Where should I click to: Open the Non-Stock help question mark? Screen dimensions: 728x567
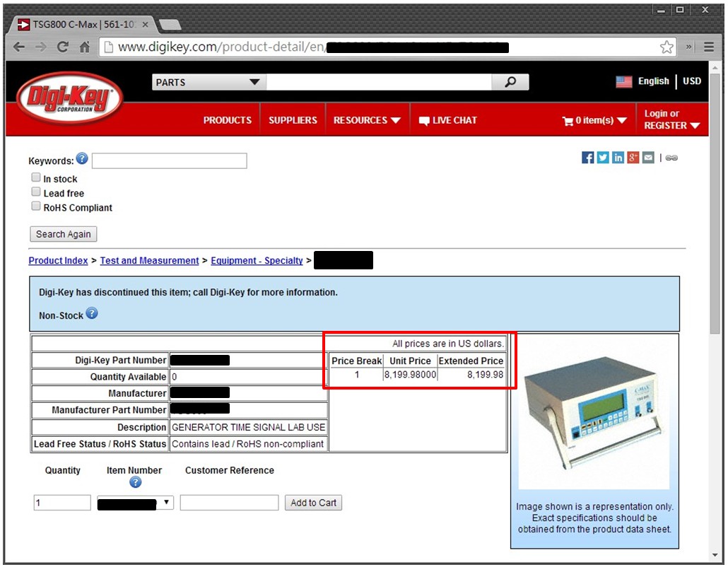92,313
